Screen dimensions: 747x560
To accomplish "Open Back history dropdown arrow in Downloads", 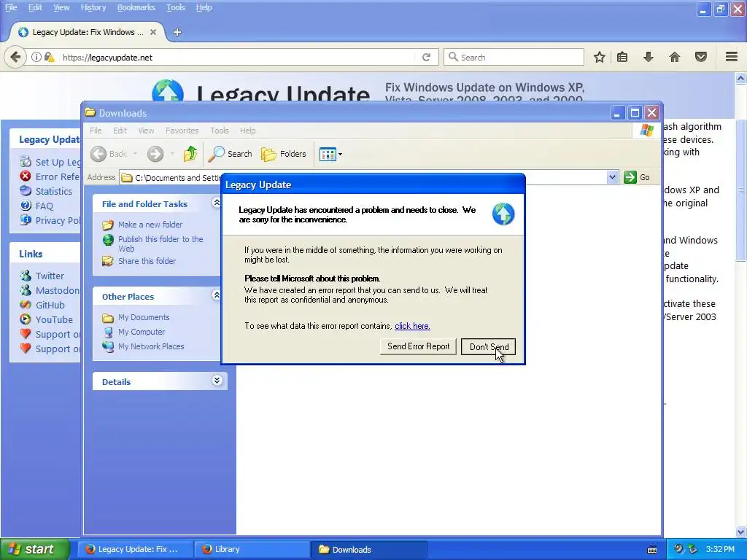I will click(x=135, y=154).
